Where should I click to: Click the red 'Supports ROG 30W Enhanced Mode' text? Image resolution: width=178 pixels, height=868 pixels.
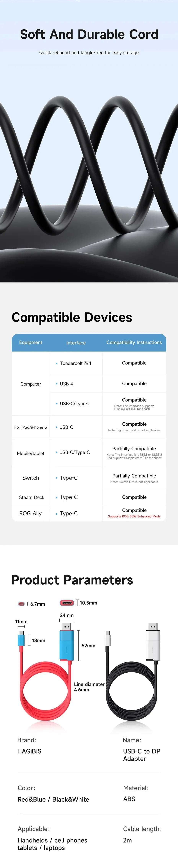click(x=134, y=516)
